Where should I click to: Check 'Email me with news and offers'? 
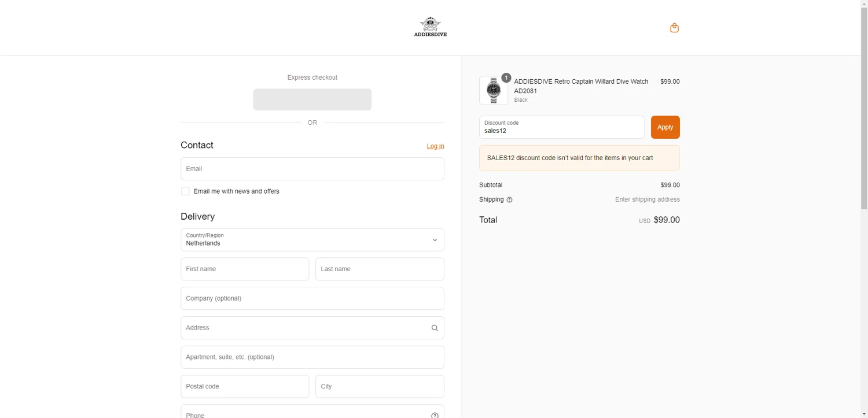tap(185, 191)
